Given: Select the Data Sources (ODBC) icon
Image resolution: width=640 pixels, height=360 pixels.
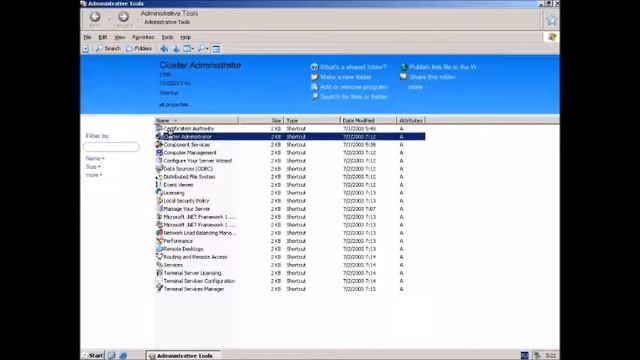Looking at the screenshot, I should [x=159, y=169].
